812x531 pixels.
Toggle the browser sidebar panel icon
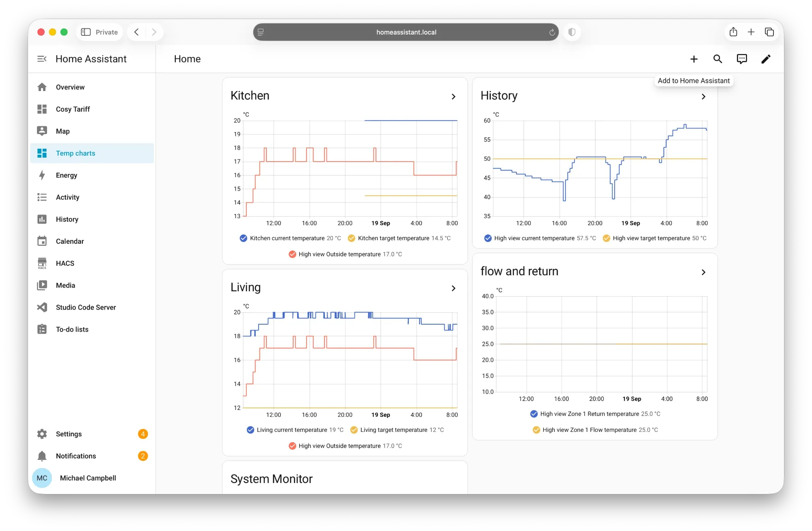[86, 32]
